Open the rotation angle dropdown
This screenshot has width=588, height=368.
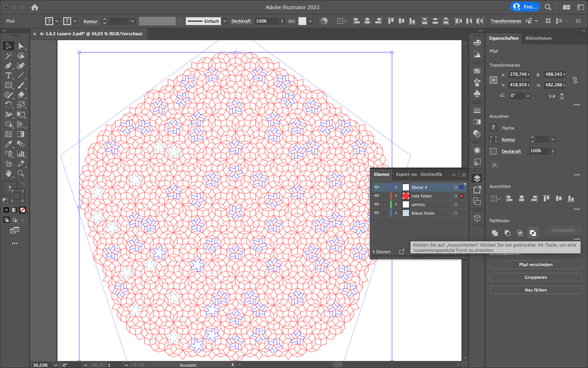(527, 96)
